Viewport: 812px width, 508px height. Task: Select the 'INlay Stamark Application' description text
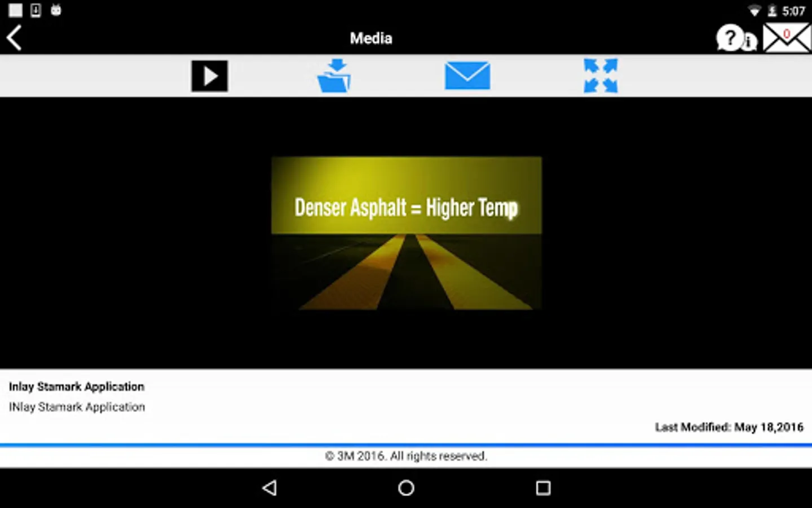[x=77, y=407]
